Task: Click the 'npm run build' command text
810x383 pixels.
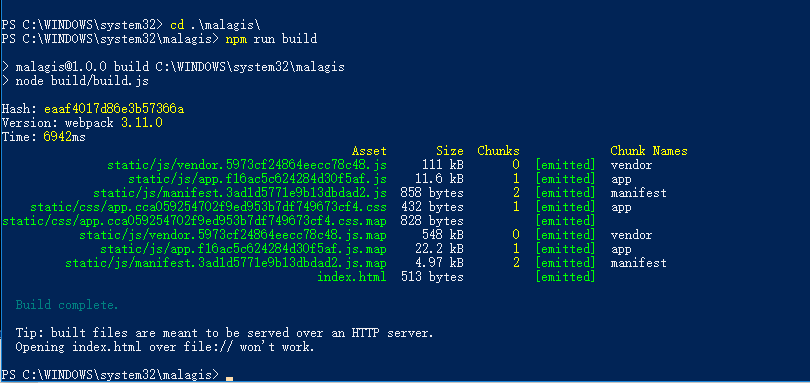Action: 271,39
